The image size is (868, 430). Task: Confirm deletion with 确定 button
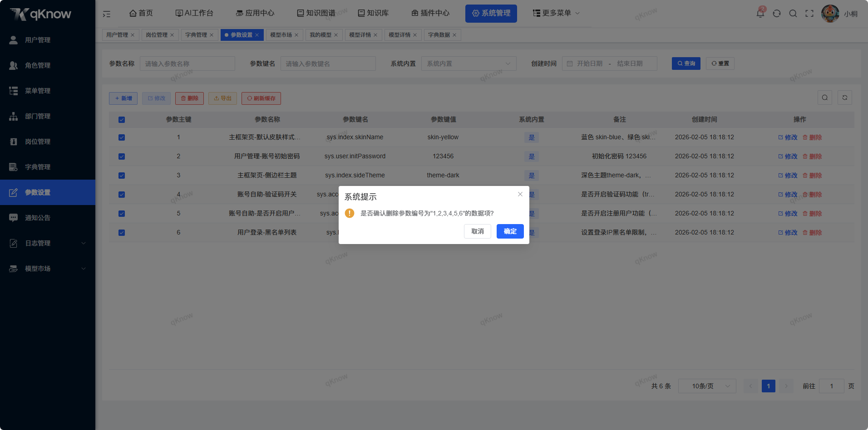(510, 231)
